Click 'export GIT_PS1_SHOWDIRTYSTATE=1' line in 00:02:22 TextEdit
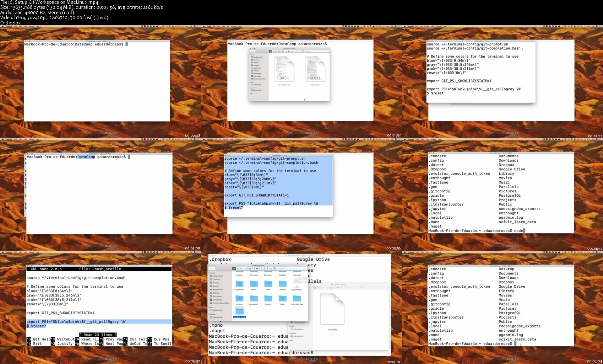Image resolution: width=603 pixels, height=364 pixels. [x=459, y=81]
